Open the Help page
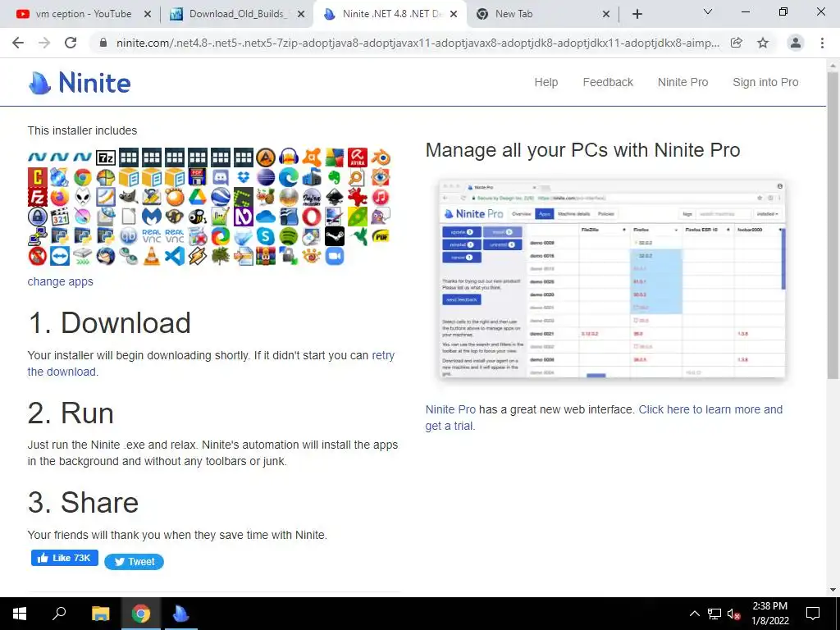Image resolution: width=840 pixels, height=630 pixels. (x=546, y=82)
